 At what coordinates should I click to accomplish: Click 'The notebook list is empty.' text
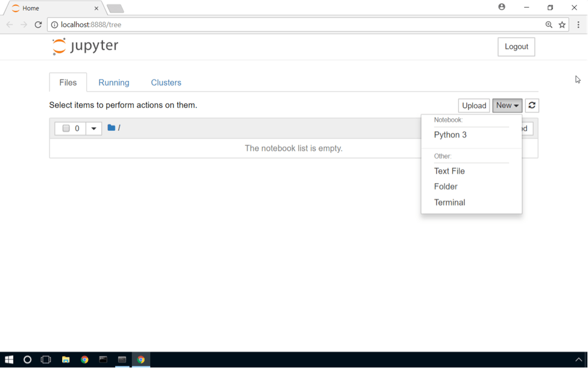[x=294, y=148]
